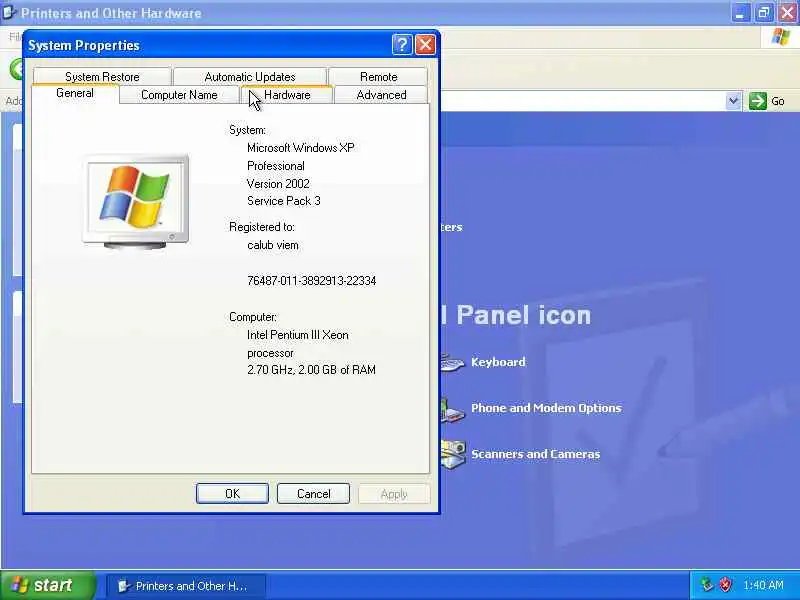Click the Keyboard icon

[453, 363]
